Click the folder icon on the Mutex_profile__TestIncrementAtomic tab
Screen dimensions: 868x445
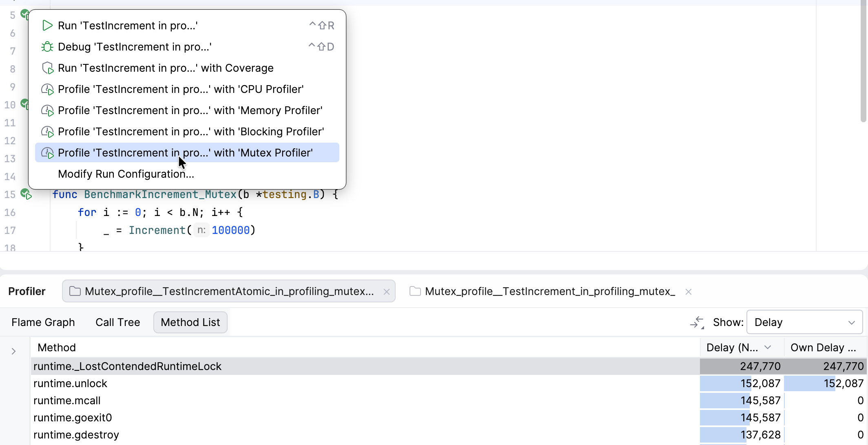tap(74, 291)
